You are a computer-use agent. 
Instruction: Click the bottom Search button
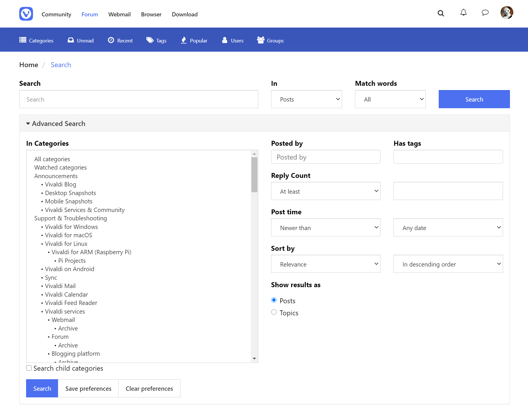[x=42, y=388]
